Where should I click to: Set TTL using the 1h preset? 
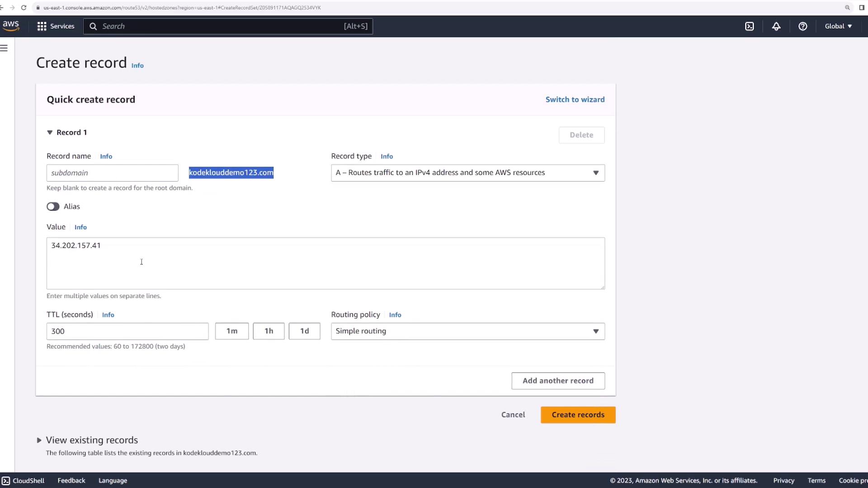pos(269,331)
